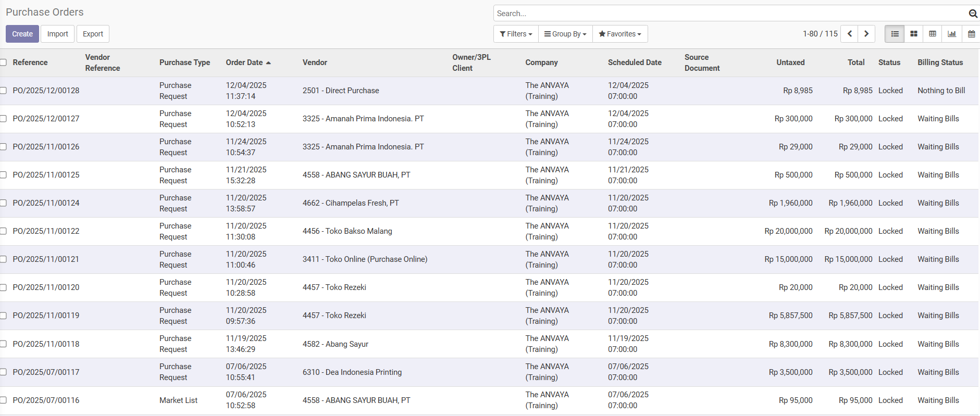Click the search magnifier icon
Viewport: 980px width, 416px height.
coord(973,14)
